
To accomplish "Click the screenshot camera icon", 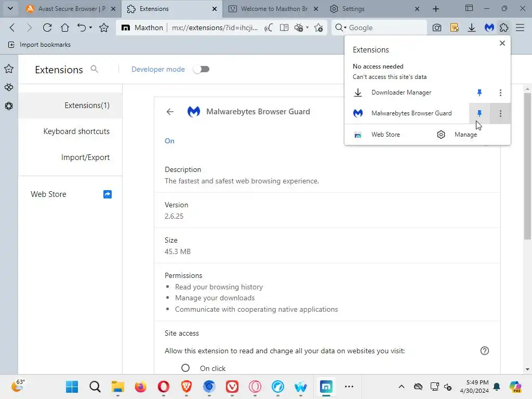I will point(437,28).
